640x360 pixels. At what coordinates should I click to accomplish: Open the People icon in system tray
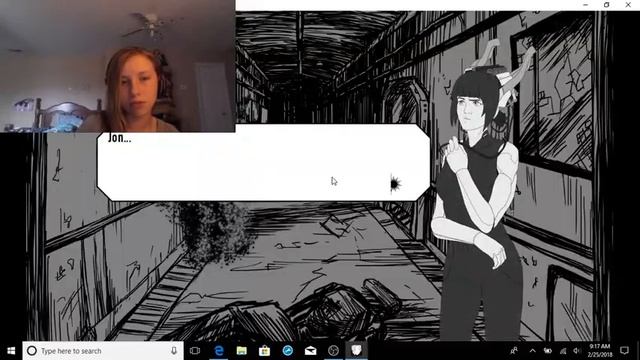point(514,351)
